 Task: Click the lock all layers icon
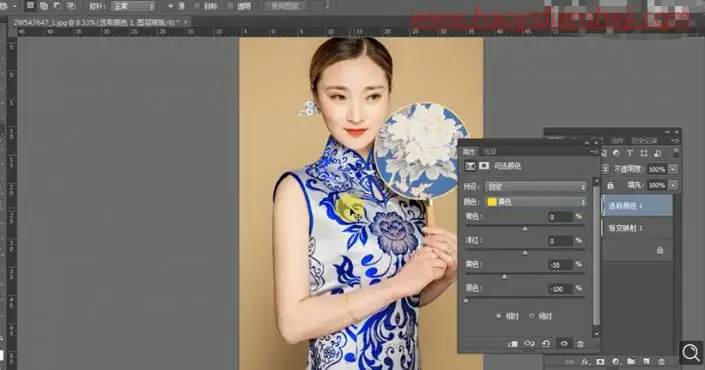(610, 185)
